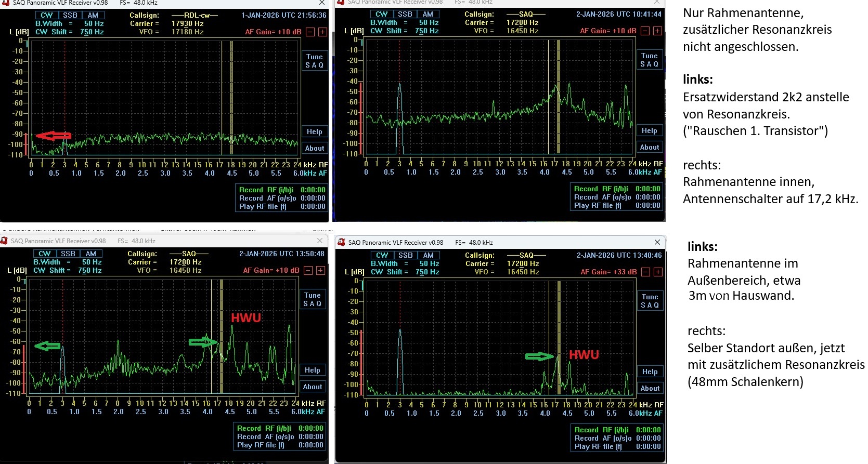Click AF Gain minus icon in the 10:41:44 window

click(645, 31)
